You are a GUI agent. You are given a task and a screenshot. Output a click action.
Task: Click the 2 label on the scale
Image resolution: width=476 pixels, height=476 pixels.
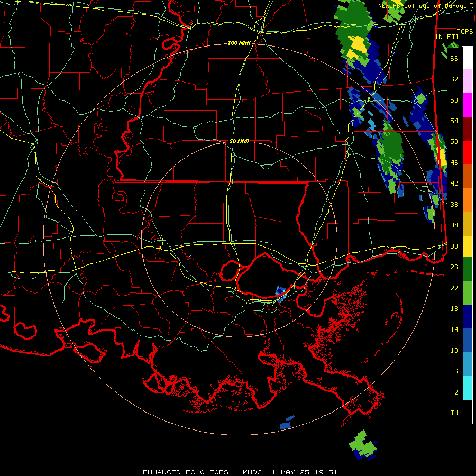[456, 392]
